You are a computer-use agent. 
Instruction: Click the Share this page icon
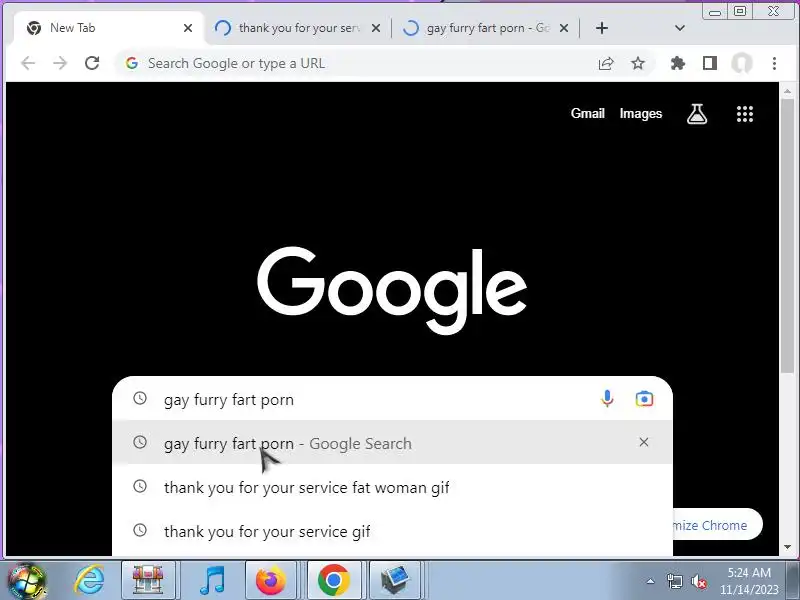(606, 63)
